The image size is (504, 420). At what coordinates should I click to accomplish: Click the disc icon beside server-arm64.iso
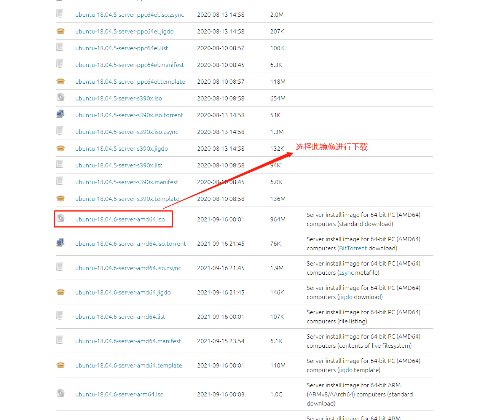[x=61, y=393]
